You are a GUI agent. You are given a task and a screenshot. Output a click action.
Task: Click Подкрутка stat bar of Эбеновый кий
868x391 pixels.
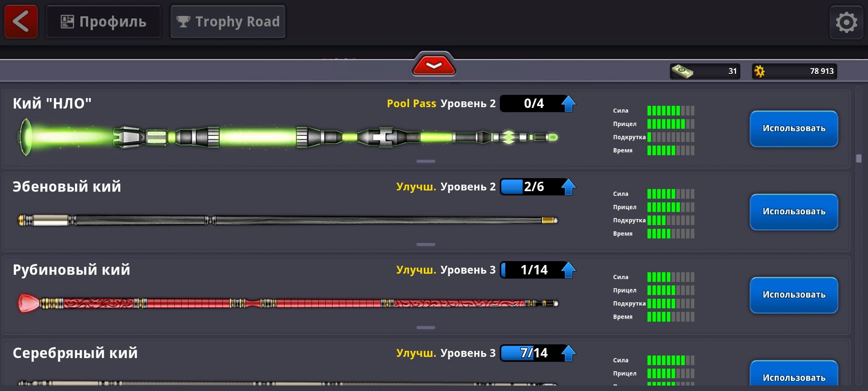(671, 220)
